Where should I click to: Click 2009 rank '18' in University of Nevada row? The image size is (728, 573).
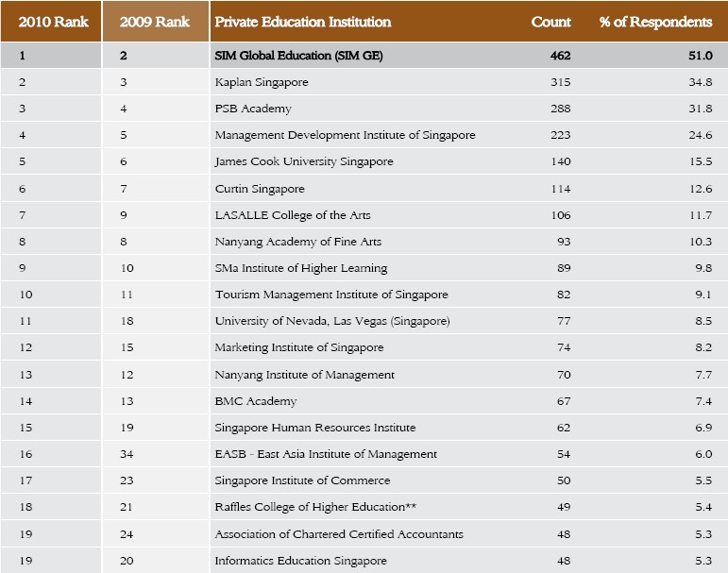[127, 321]
